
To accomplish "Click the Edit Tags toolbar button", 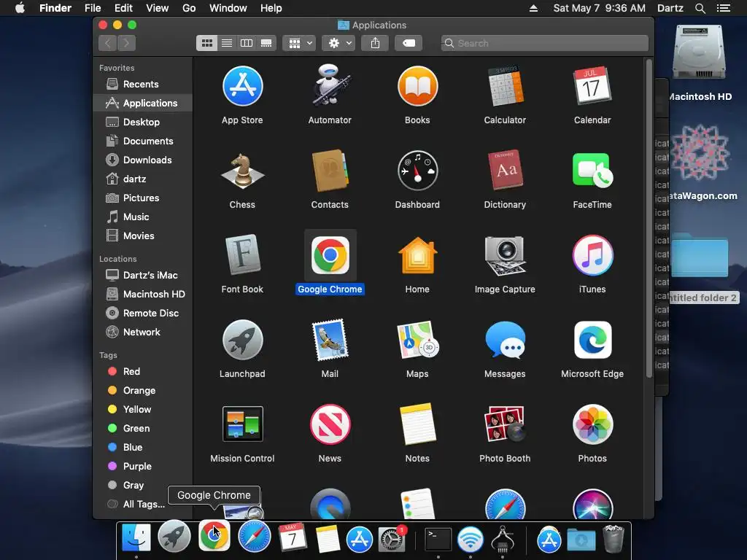I will (x=409, y=43).
